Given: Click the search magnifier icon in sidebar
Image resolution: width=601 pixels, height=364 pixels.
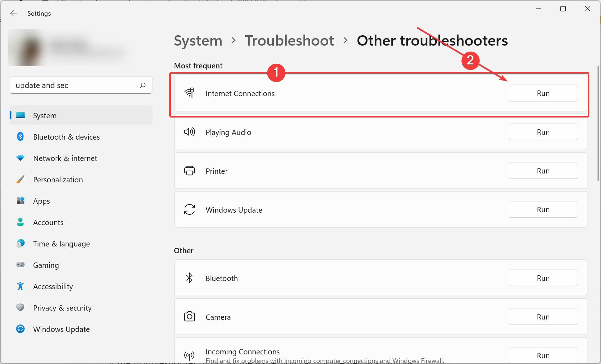Looking at the screenshot, I should 143,85.
